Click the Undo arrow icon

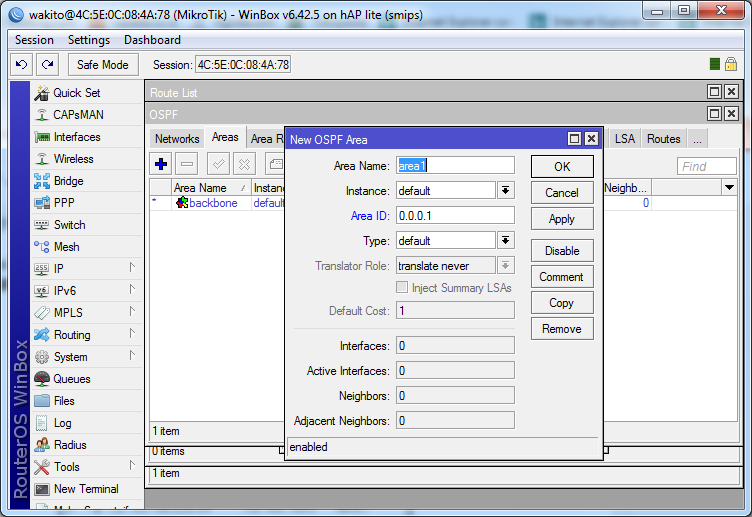(x=22, y=64)
